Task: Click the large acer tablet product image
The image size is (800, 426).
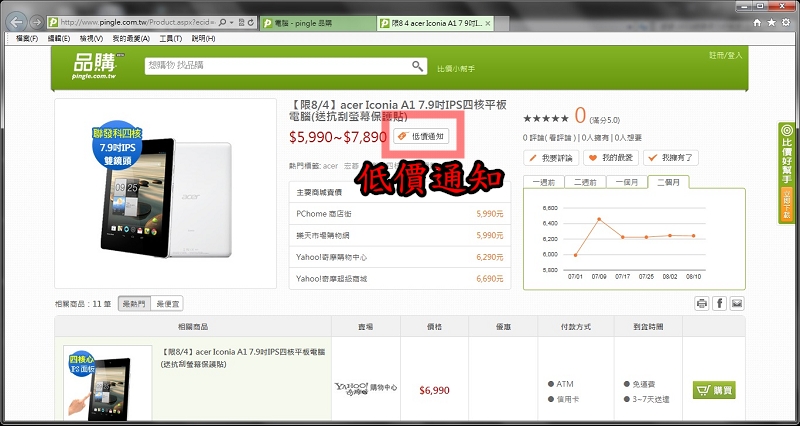Action: [166, 194]
